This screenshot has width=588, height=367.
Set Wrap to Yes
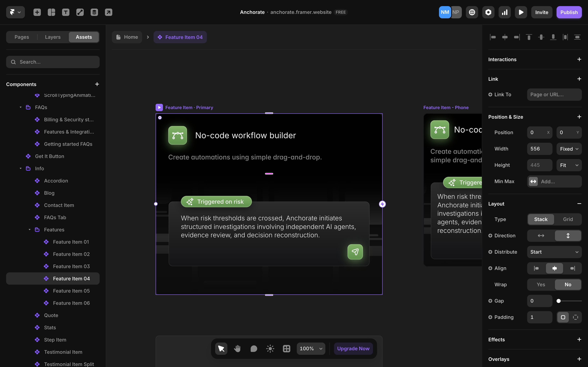[541, 284]
